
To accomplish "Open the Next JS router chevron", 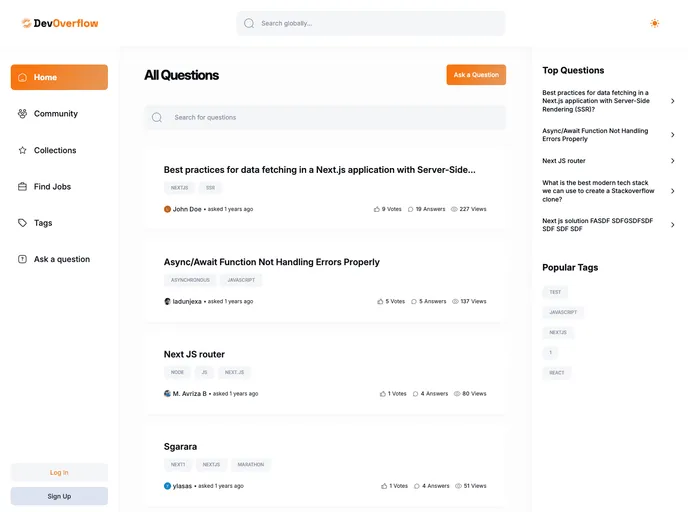I will click(672, 161).
